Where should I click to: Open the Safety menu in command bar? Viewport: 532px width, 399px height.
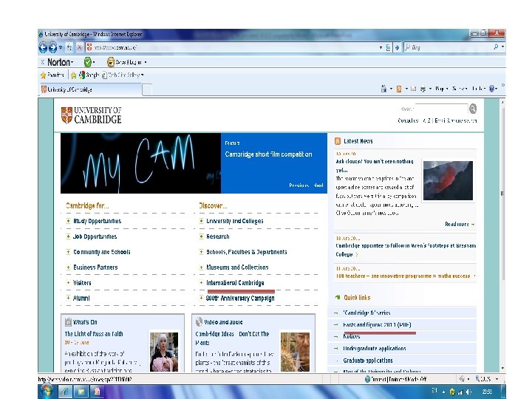click(460, 89)
